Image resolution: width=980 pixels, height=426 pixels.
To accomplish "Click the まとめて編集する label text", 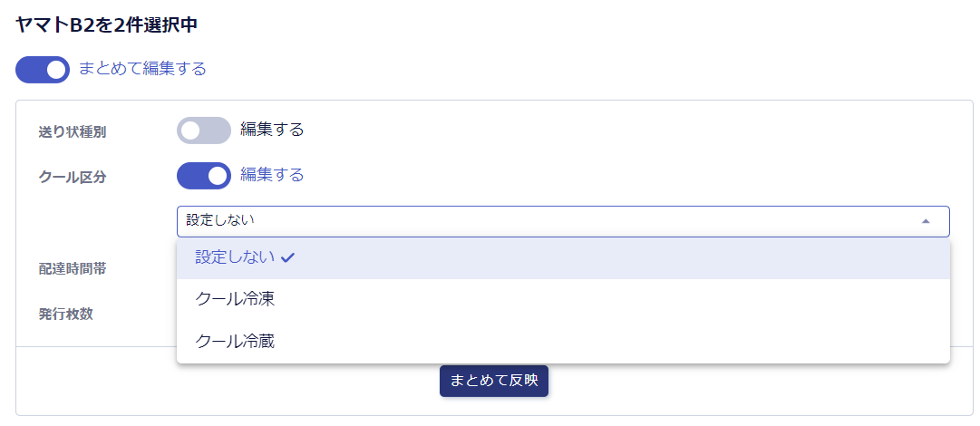I will point(142,69).
